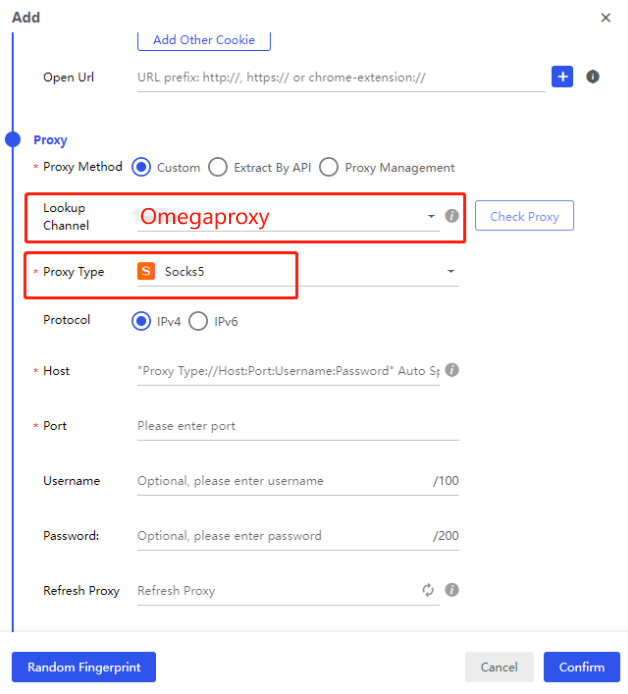Click the Add Other Cookie button
The image size is (628, 694).
click(x=204, y=40)
